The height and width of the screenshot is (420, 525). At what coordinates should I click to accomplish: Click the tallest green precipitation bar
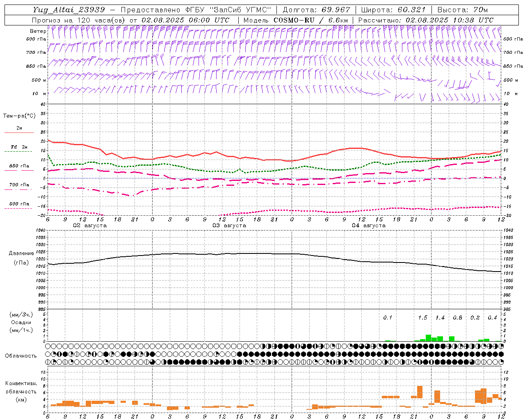[428, 338]
